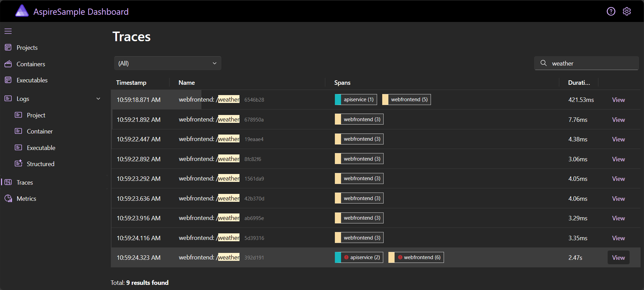Click webfrontend (3) span in row ab6995e
This screenshot has height=290, width=644.
tap(359, 218)
